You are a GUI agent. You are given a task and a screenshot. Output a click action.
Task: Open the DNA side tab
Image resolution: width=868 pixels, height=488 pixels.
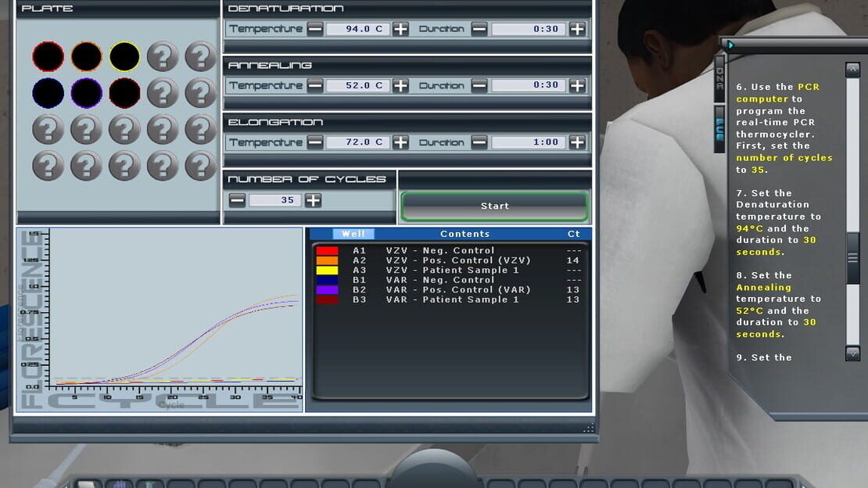(719, 79)
